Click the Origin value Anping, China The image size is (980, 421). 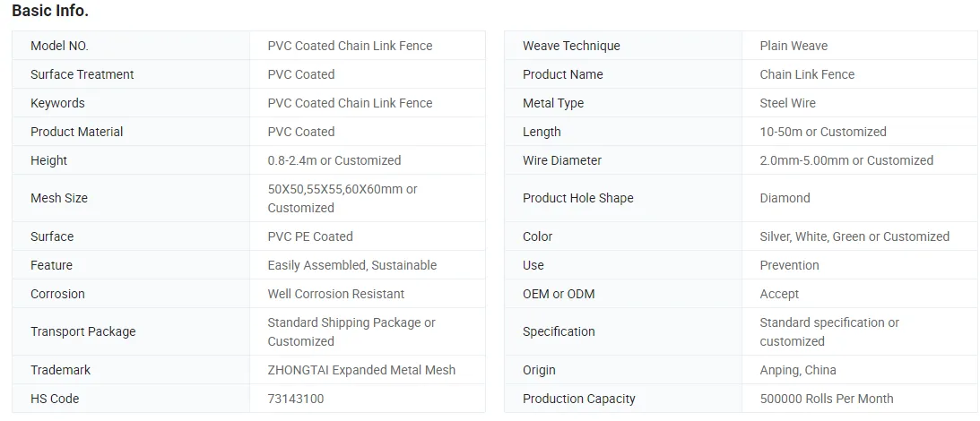point(797,370)
